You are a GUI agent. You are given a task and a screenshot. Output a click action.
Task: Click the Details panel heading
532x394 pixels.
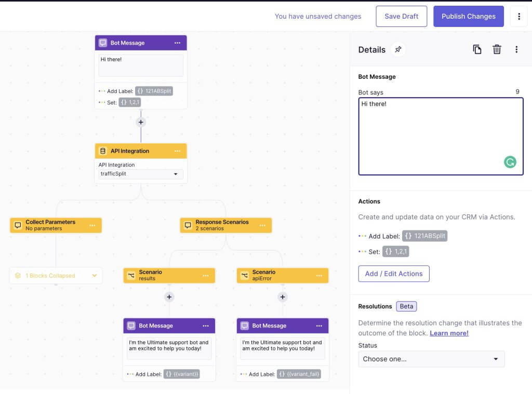click(x=372, y=50)
